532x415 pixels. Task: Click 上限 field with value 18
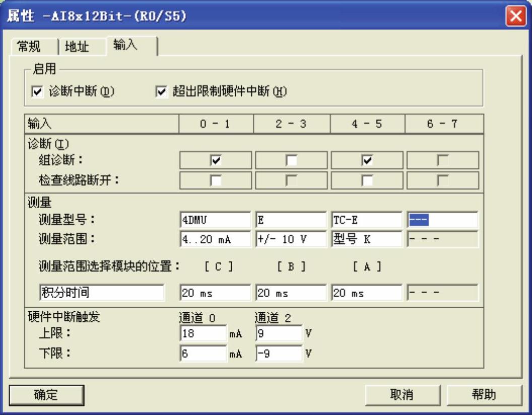tap(203, 333)
